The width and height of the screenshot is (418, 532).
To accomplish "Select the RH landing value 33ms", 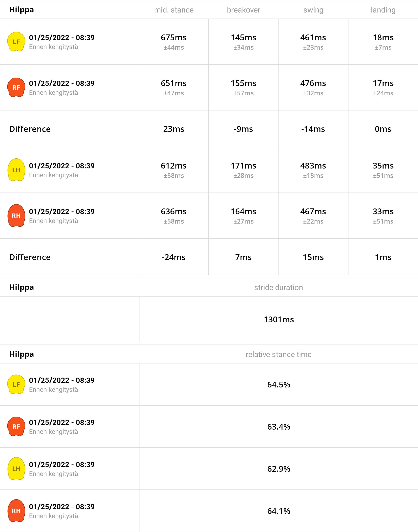I will tap(383, 211).
